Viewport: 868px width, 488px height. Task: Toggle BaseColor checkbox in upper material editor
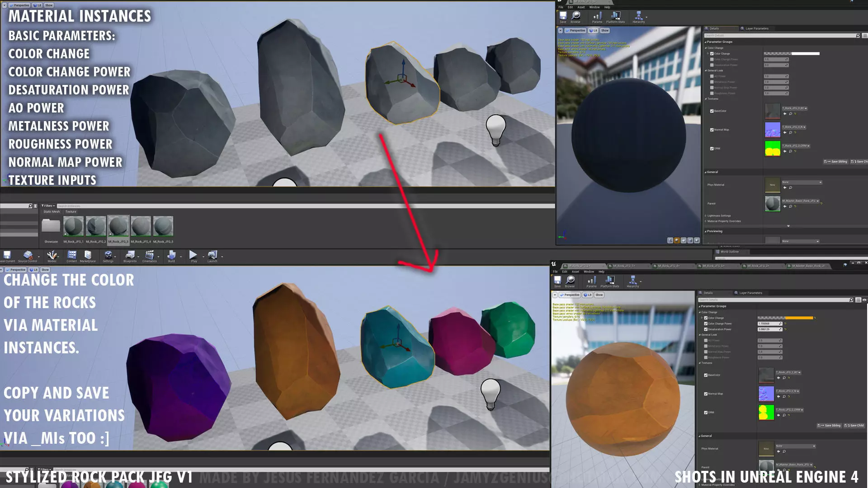point(712,111)
